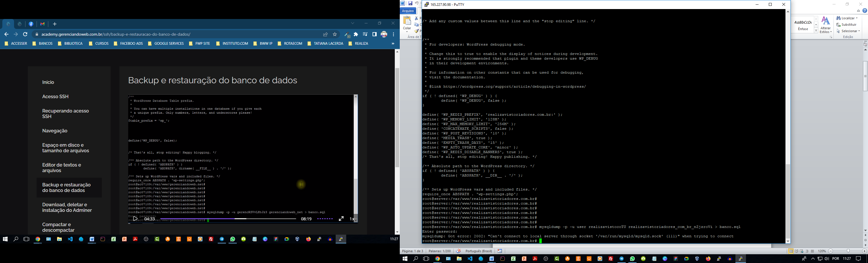The width and height of the screenshot is (868, 263).
Task: Click the Português (Brasil) language indicator
Action: click(x=478, y=251)
